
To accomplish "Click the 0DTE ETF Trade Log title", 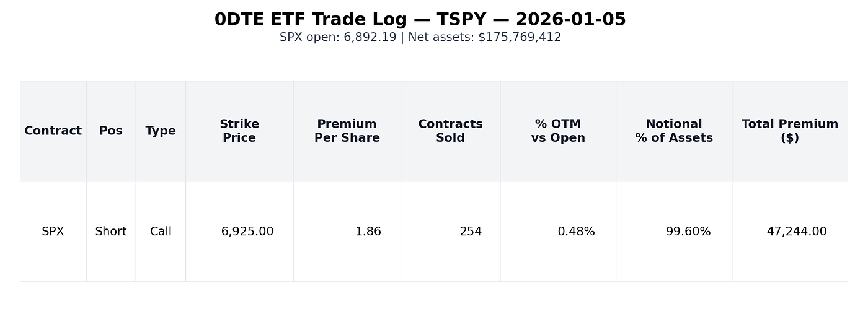I will coord(420,20).
